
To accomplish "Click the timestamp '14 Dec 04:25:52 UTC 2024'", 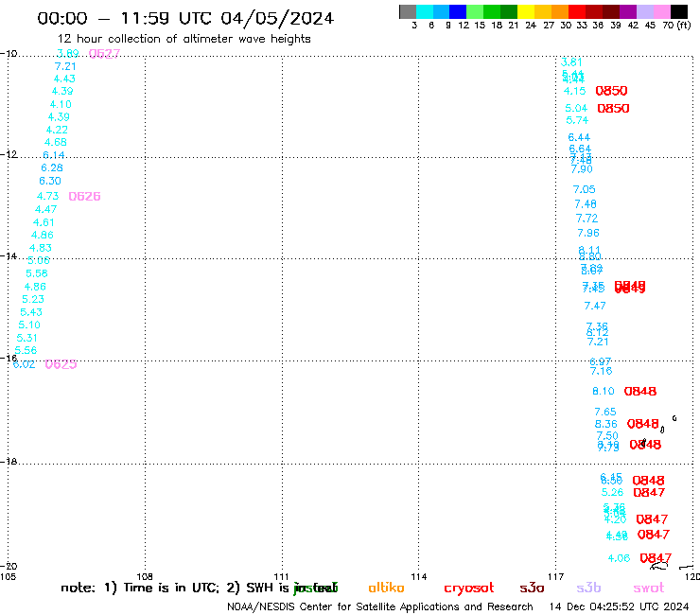I will [x=620, y=606].
